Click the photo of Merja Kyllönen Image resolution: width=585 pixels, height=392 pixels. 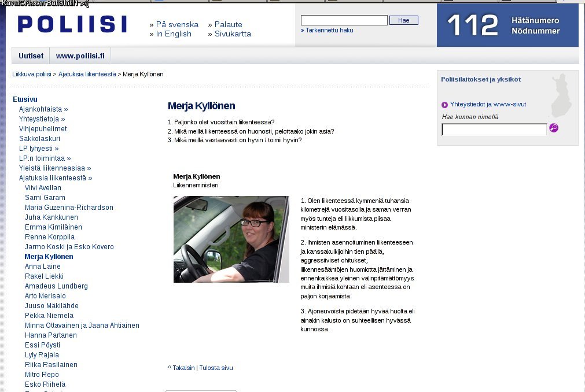click(x=231, y=239)
